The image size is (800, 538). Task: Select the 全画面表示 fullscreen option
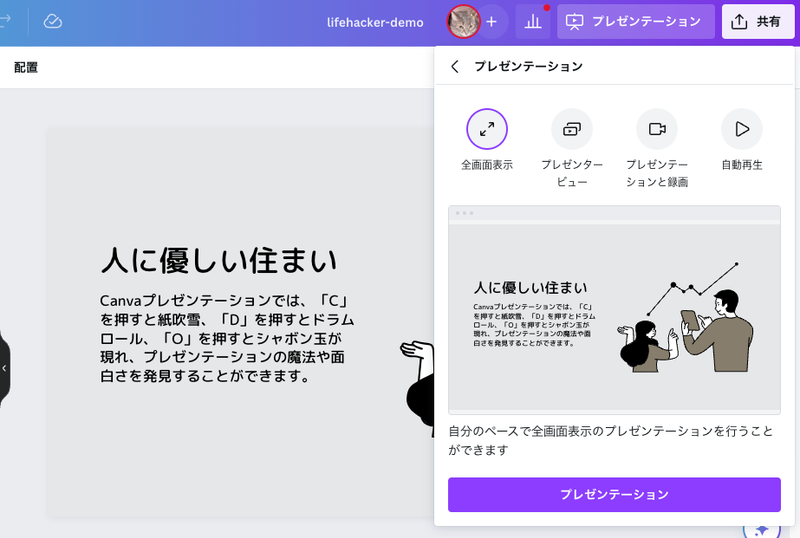[x=487, y=140]
